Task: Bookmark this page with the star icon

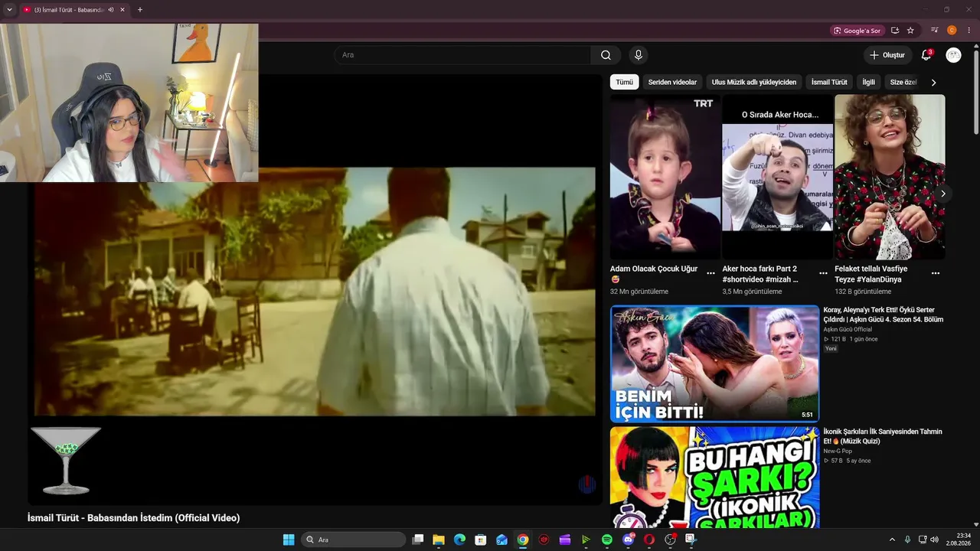Action: (x=910, y=31)
